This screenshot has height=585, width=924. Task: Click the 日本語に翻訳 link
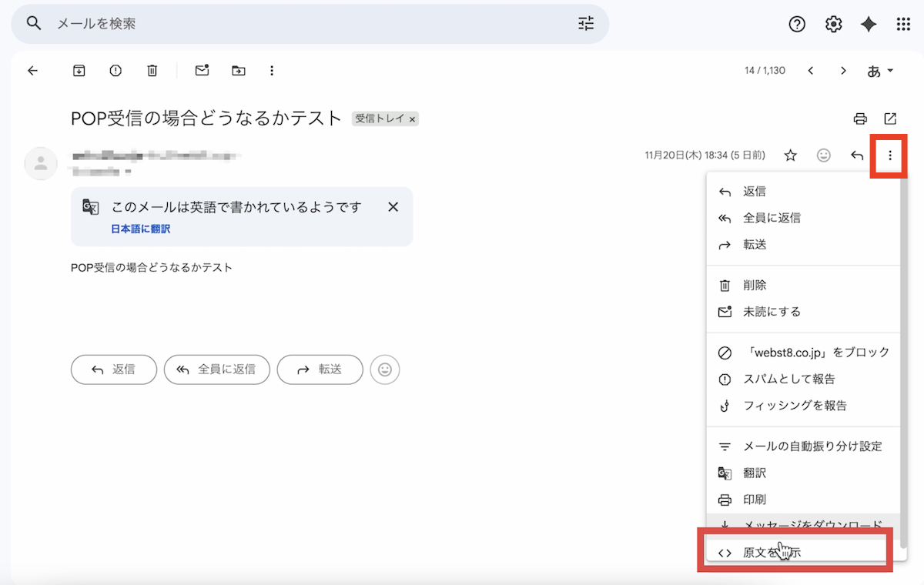tap(140, 229)
